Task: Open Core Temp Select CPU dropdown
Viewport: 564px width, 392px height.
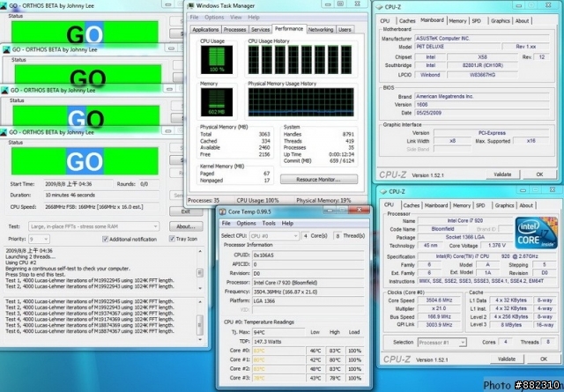Action: click(x=274, y=236)
